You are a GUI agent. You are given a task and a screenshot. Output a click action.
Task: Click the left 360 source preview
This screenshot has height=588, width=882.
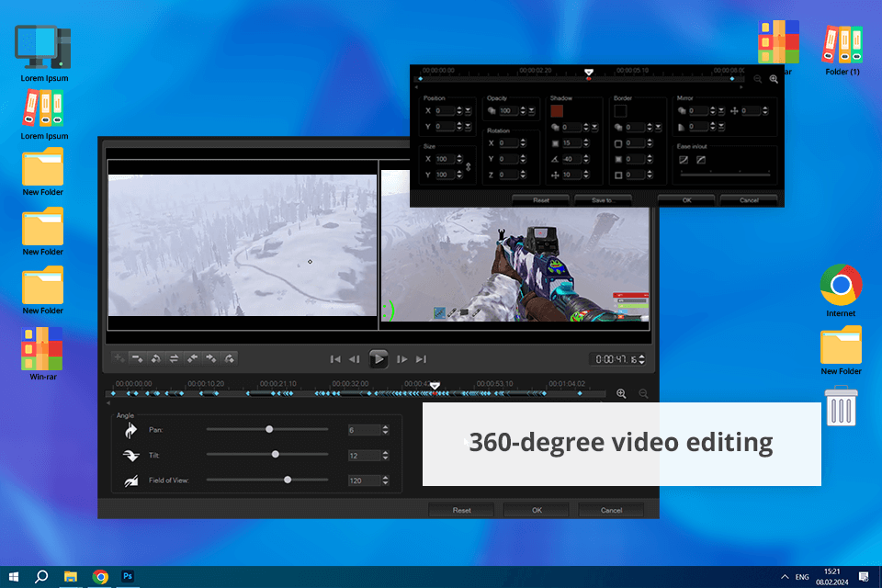243,244
